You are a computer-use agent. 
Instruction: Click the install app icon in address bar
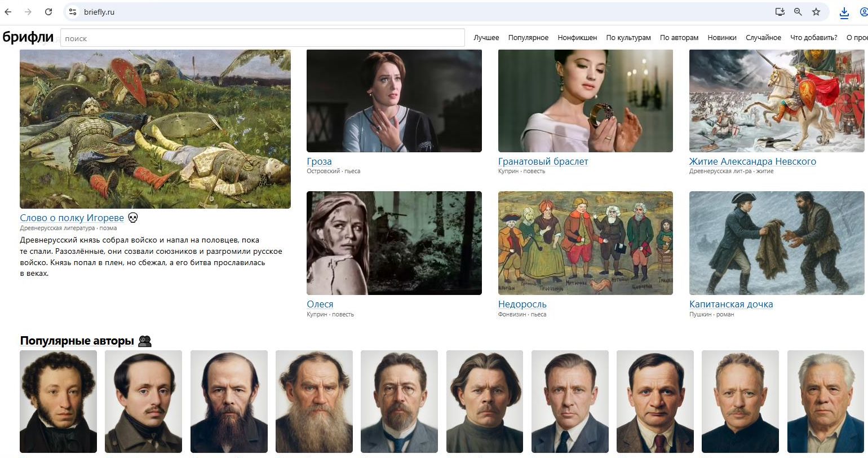780,12
